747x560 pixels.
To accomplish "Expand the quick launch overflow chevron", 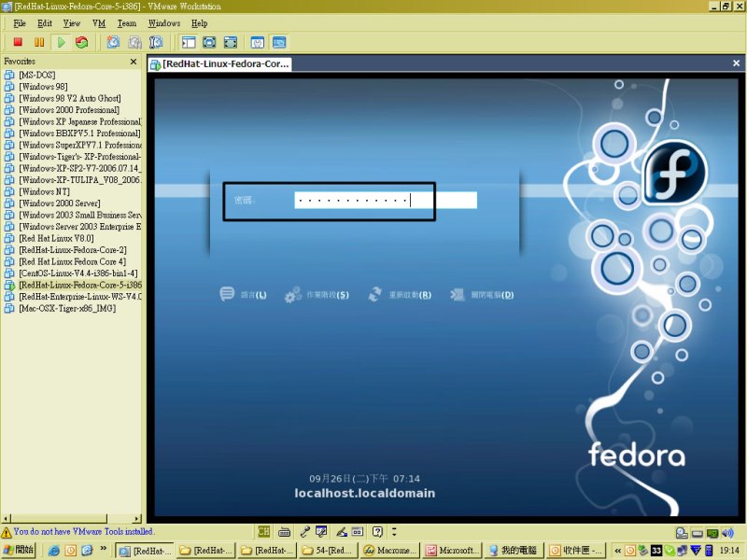I will pyautogui.click(x=103, y=549).
